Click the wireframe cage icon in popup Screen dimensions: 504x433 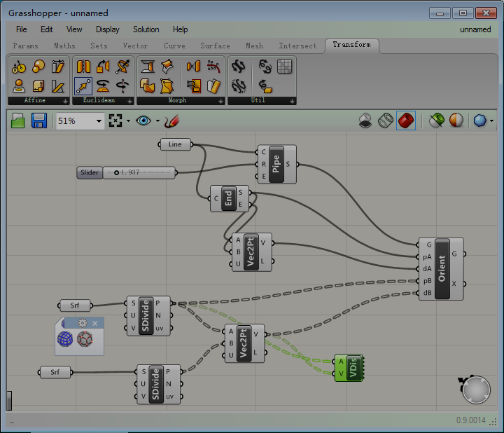point(85,339)
